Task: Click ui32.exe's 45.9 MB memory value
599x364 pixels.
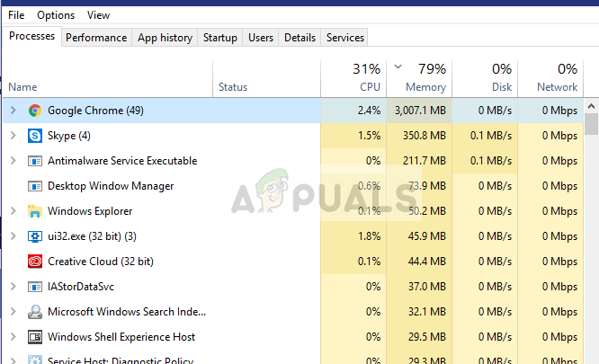Action: 427,236
